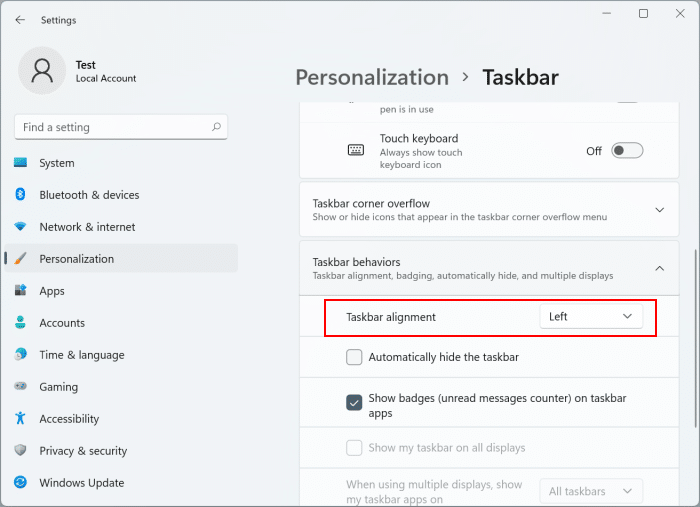Select the Personalization category label
The image size is (700, 507).
76,259
